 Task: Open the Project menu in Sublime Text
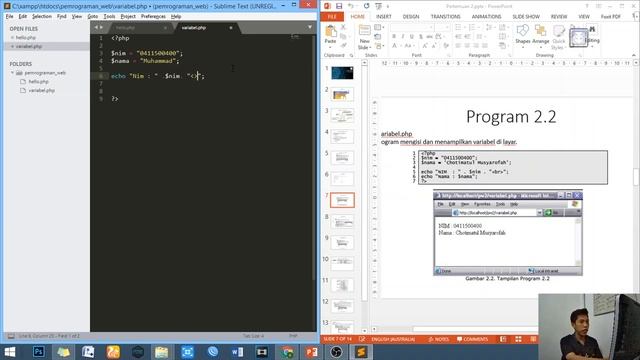point(128,16)
